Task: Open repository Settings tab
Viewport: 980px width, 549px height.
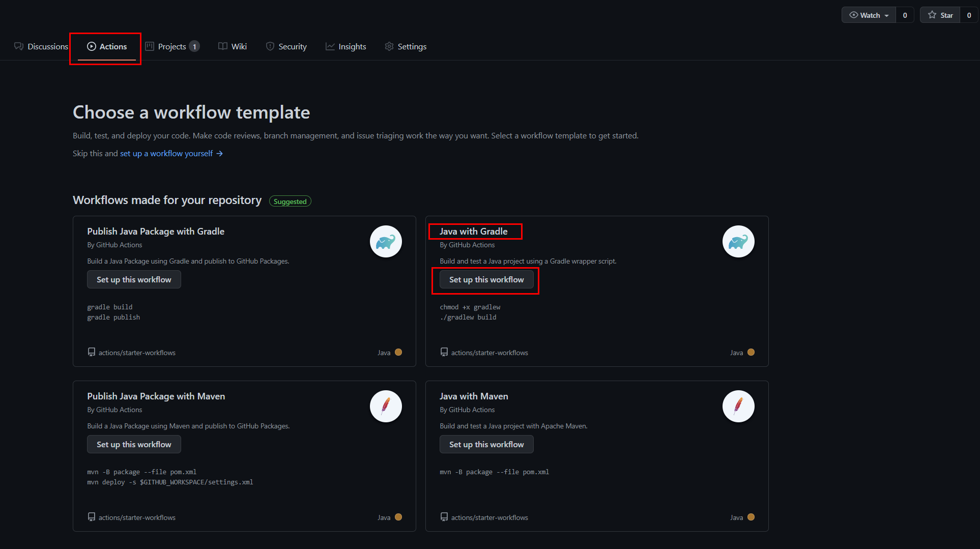Action: [406, 46]
